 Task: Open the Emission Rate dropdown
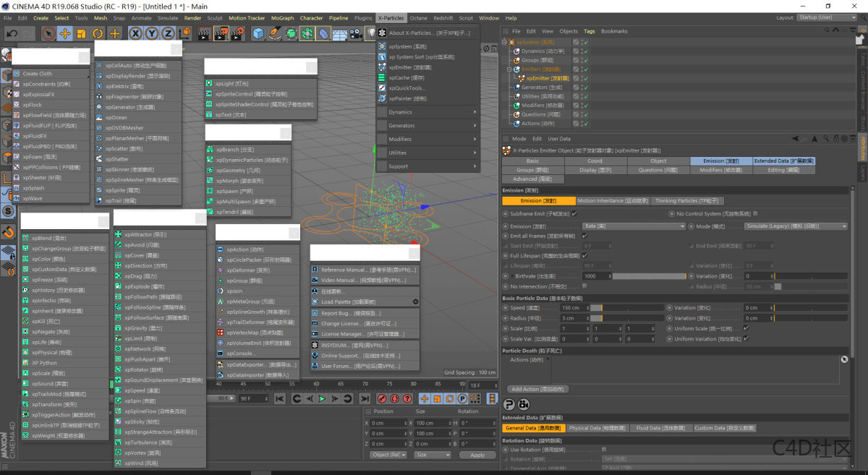pos(634,226)
